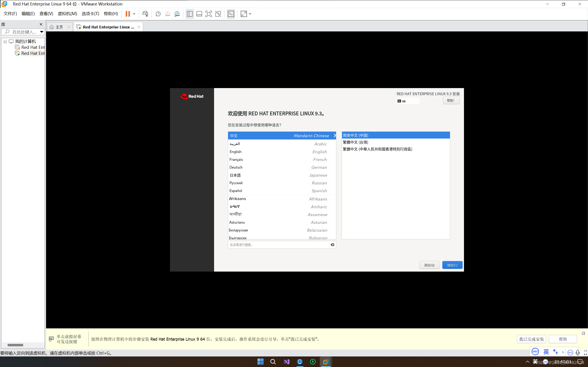
Task: Collapse the 我的计算机 tree node
Action: coord(5,42)
